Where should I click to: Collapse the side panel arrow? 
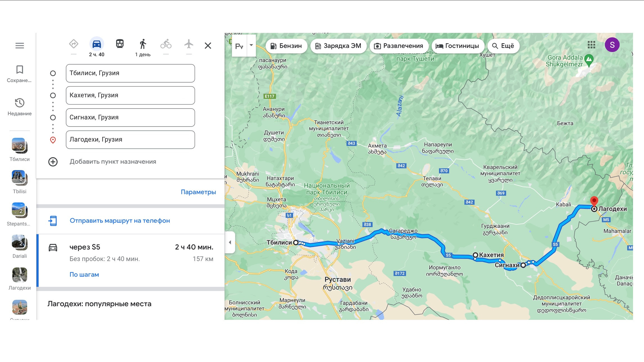click(230, 242)
